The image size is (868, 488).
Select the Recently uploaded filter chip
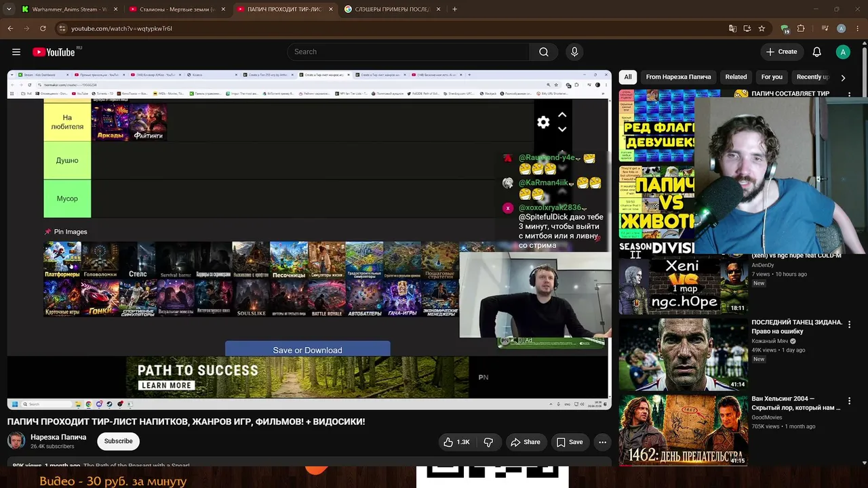pyautogui.click(x=812, y=77)
